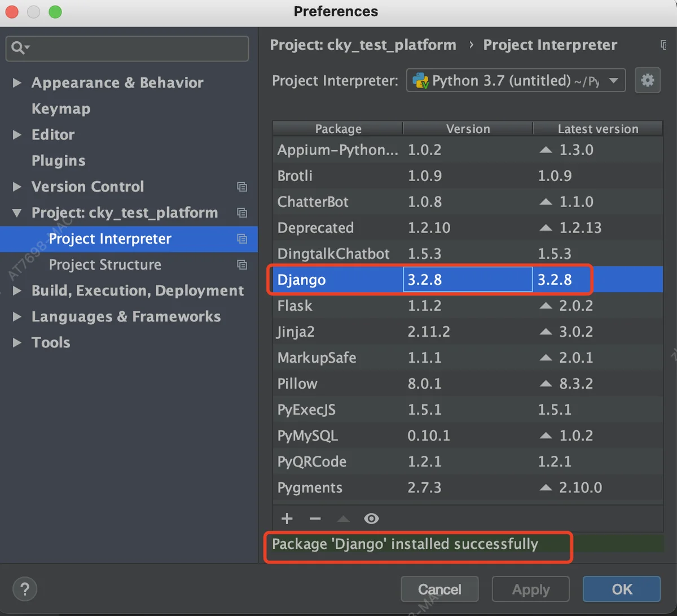Click Jinja2's latest version 3.0.2
Image resolution: width=677 pixels, height=616 pixels.
pyautogui.click(x=576, y=332)
